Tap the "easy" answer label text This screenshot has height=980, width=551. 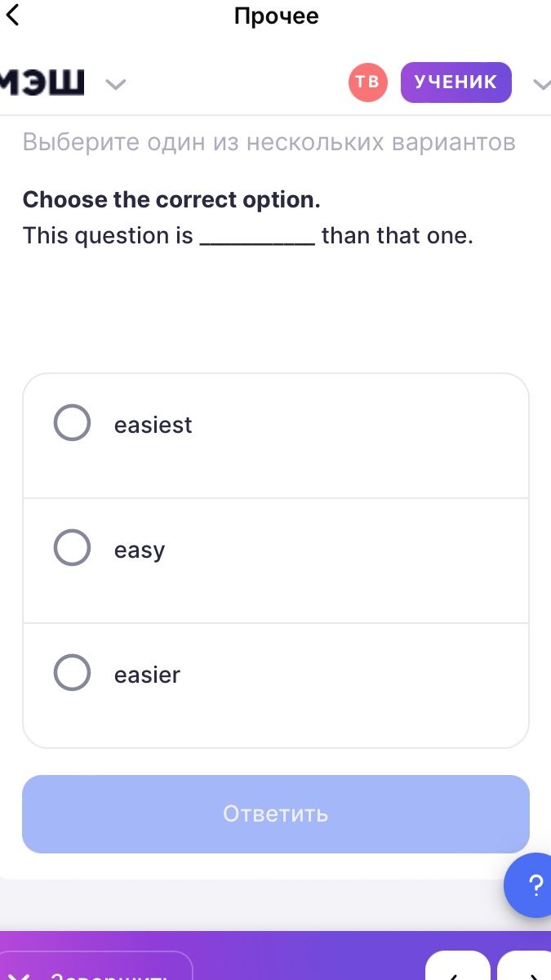[140, 550]
